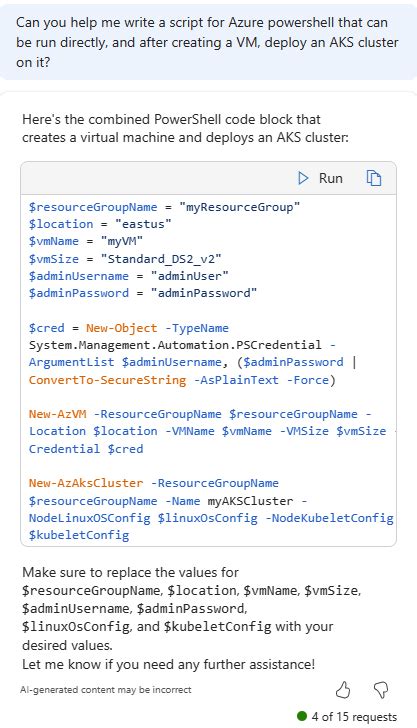
Task: Click the $location = "eastus" code line
Action: [100, 224]
